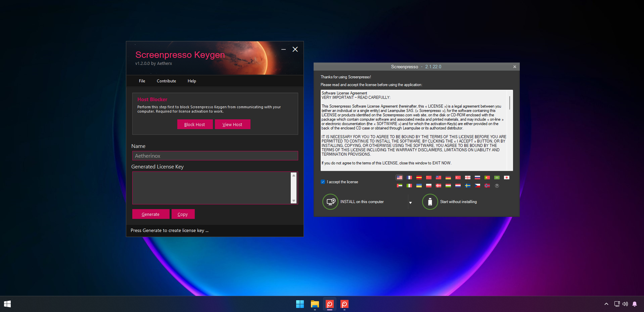Screen dimensions: 644x312
Task: Open File Explorer from the taskbar
Action: point(315,304)
